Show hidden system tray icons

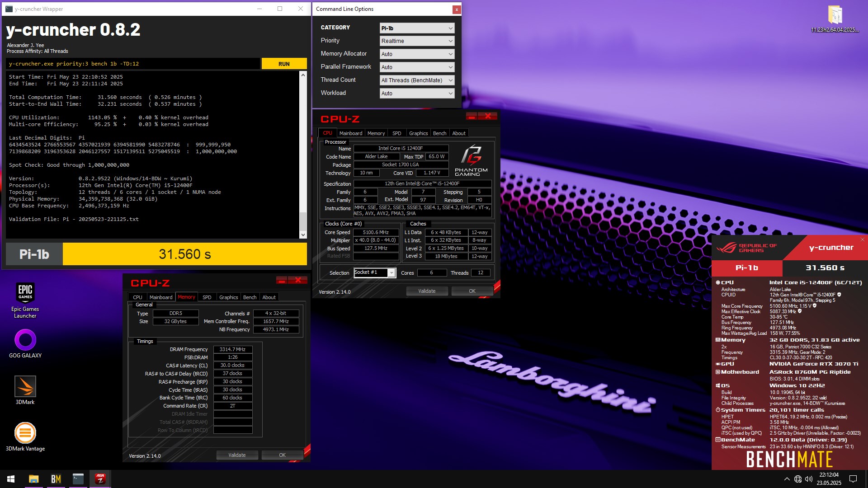787,479
